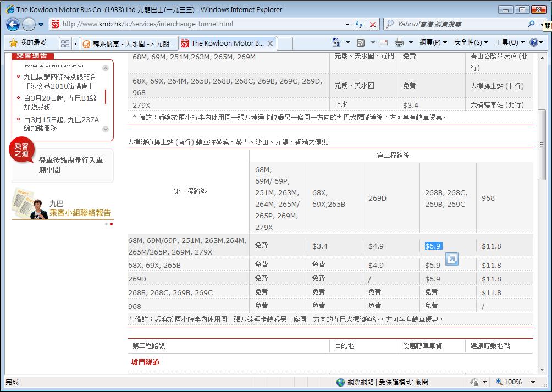
Task: Open the zoom level 100% dropdown
Action: (533, 382)
